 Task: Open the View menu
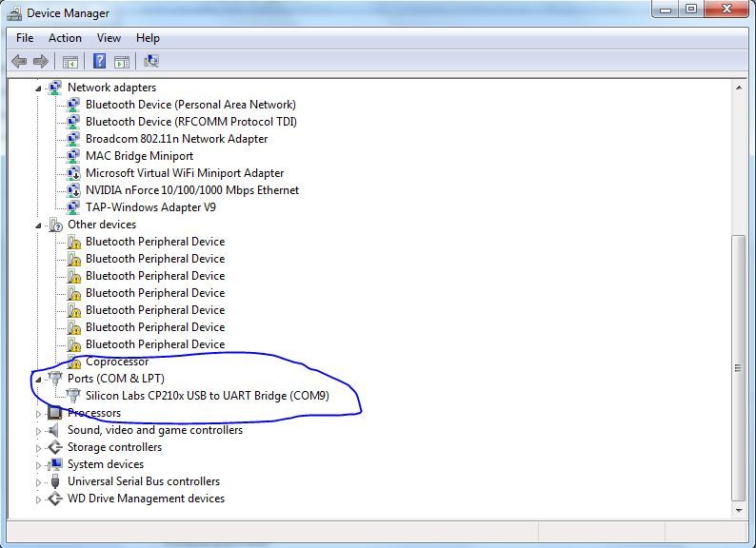click(x=109, y=38)
